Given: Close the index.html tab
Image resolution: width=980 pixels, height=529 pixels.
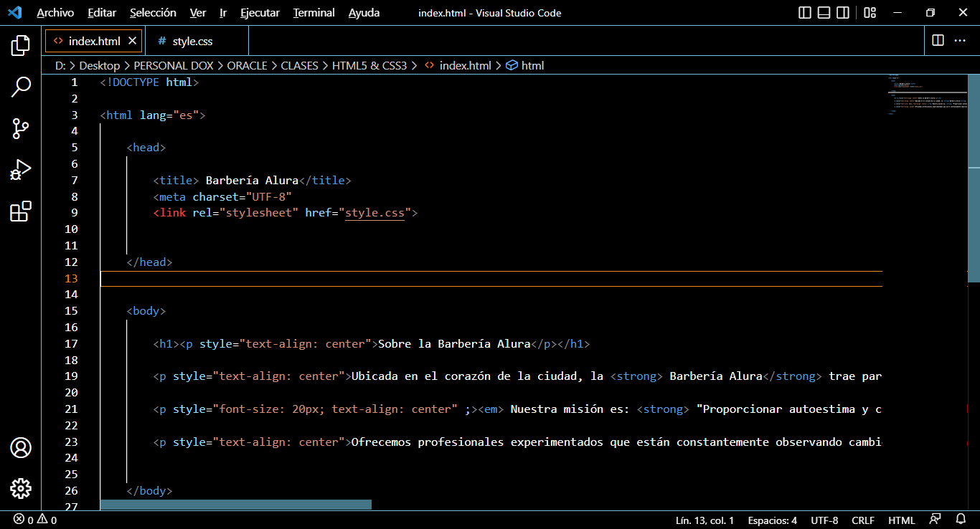Looking at the screenshot, I should [x=132, y=41].
